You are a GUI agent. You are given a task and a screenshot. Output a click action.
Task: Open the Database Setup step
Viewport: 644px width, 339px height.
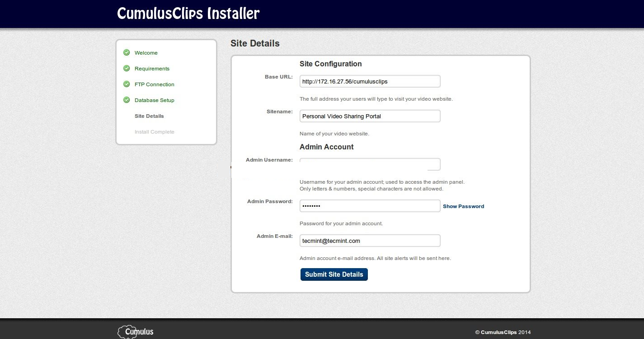tap(154, 100)
